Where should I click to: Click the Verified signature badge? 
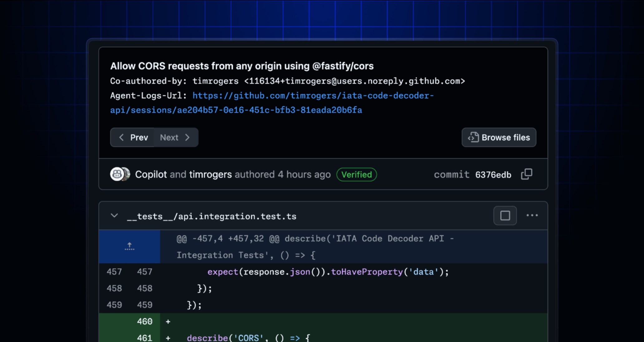(356, 174)
